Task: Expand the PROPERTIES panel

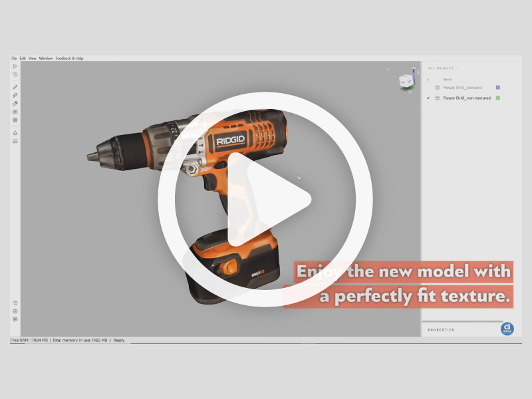Action: click(442, 330)
